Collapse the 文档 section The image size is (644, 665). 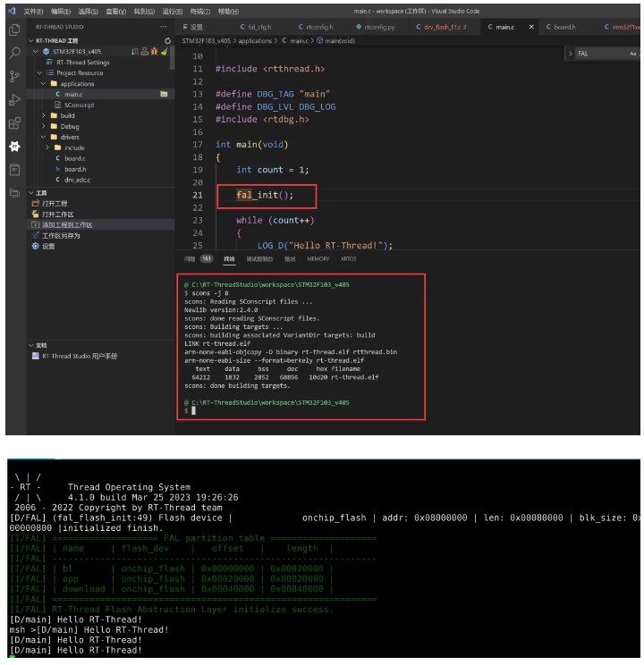click(31, 345)
